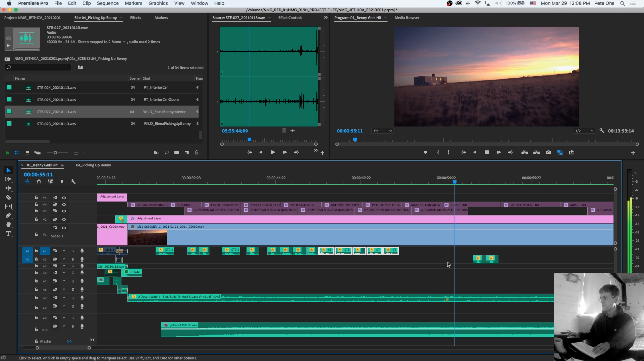Click the Play button in Source Monitor

[x=273, y=152]
